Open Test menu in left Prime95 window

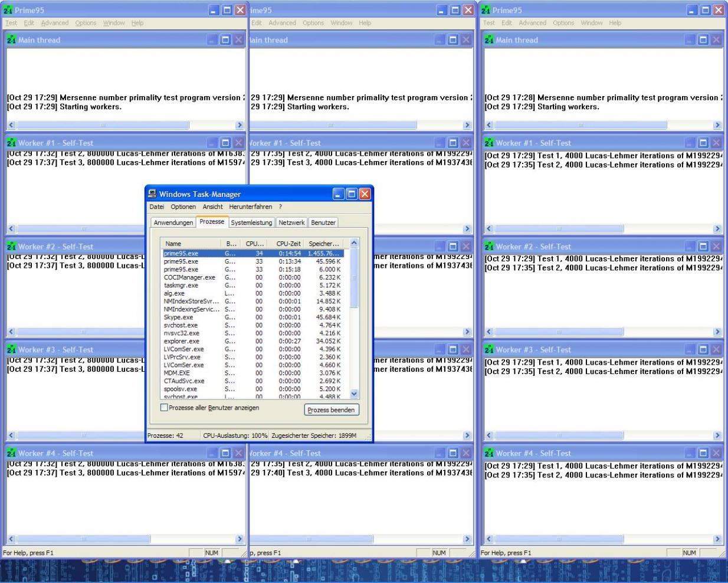pos(11,23)
